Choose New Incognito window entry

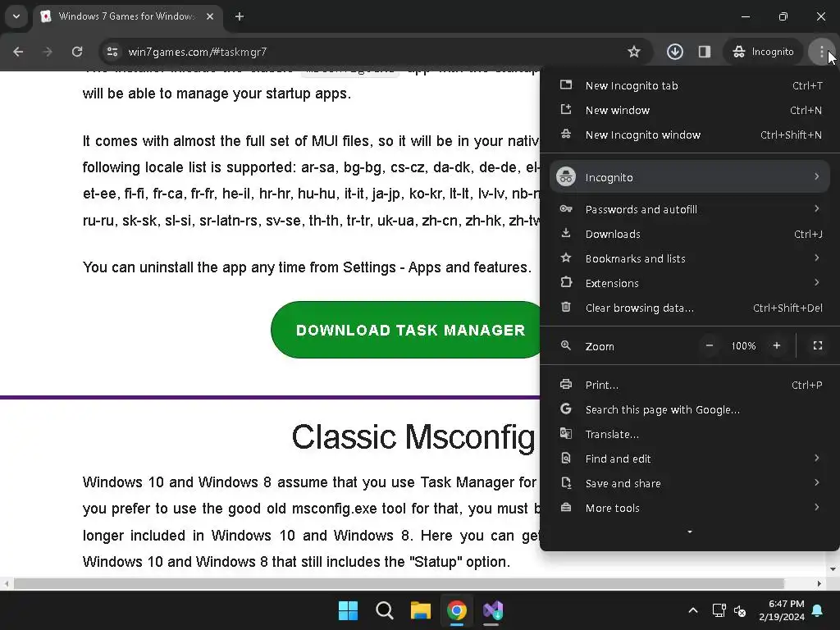(x=690, y=135)
